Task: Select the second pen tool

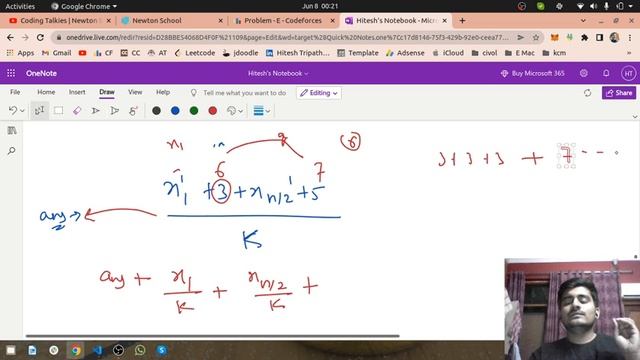Action: coord(115,111)
